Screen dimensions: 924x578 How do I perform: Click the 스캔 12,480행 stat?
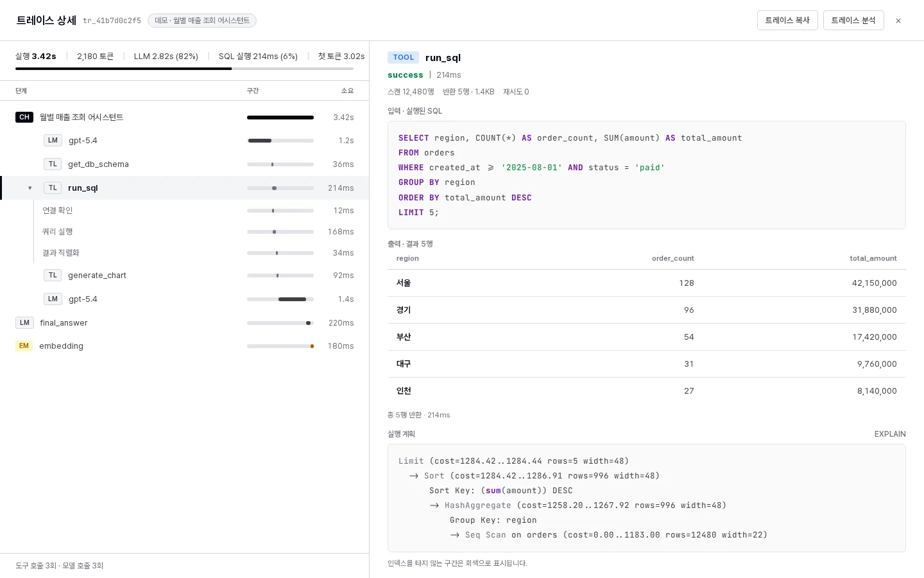411,92
